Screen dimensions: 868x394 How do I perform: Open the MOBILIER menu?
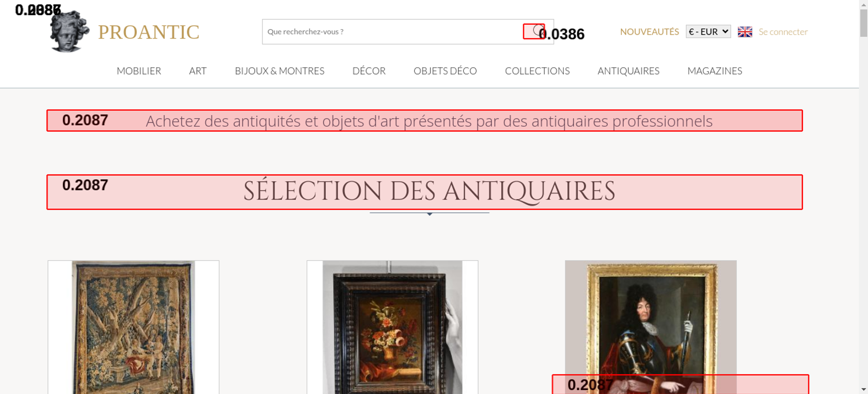point(139,71)
